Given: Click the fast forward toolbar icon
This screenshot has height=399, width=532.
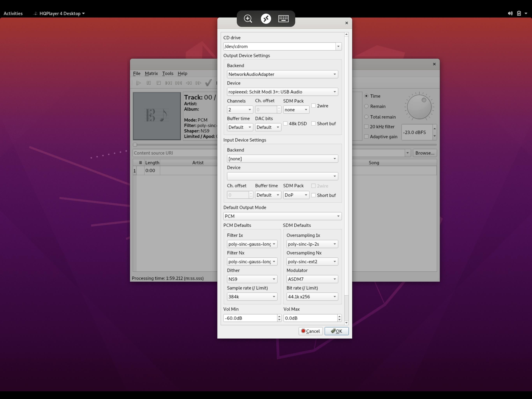Looking at the screenshot, I should click(199, 83).
